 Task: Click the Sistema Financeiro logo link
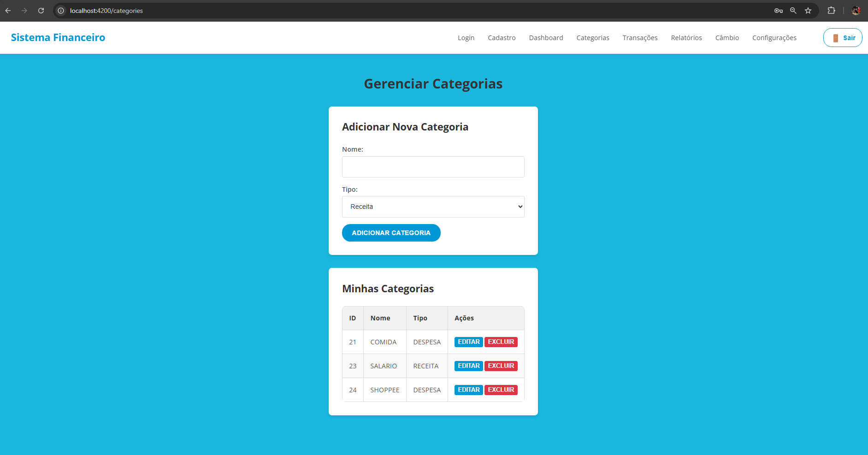pos(58,37)
